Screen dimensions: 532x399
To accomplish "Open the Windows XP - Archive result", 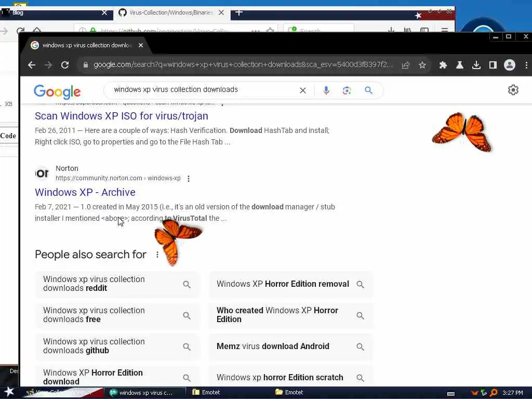I will (x=85, y=192).
